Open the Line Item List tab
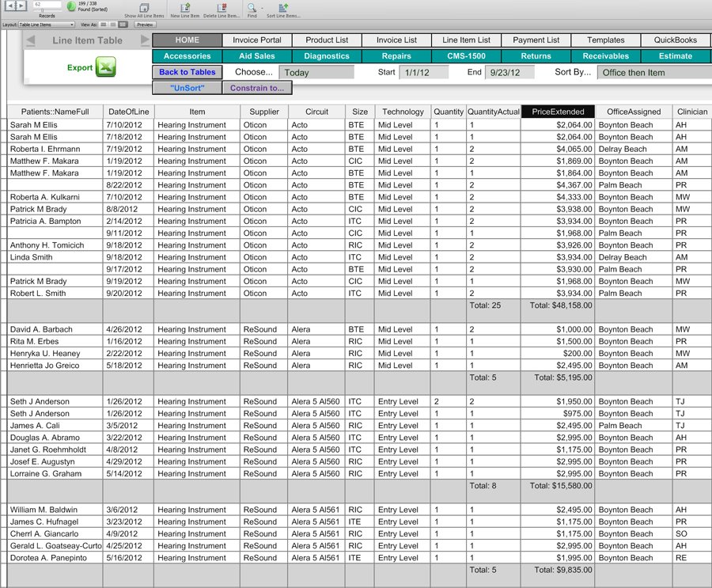Image resolution: width=712 pixels, height=588 pixels. 466,40
